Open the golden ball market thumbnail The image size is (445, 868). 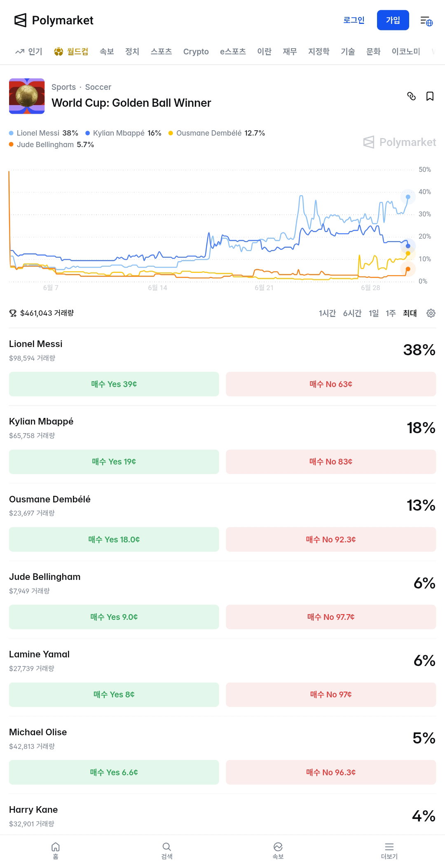[x=27, y=96]
